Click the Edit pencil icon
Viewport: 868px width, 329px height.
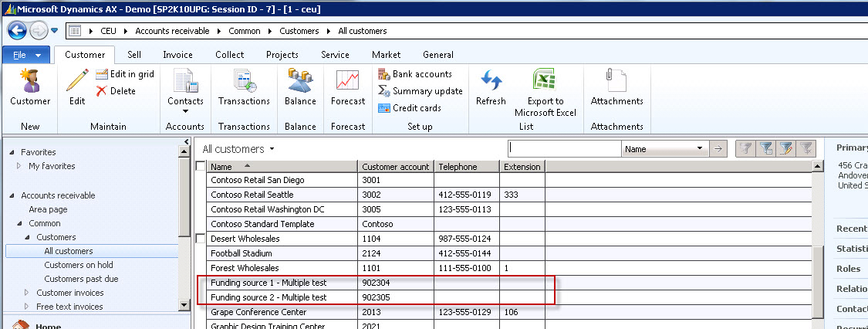[x=77, y=81]
